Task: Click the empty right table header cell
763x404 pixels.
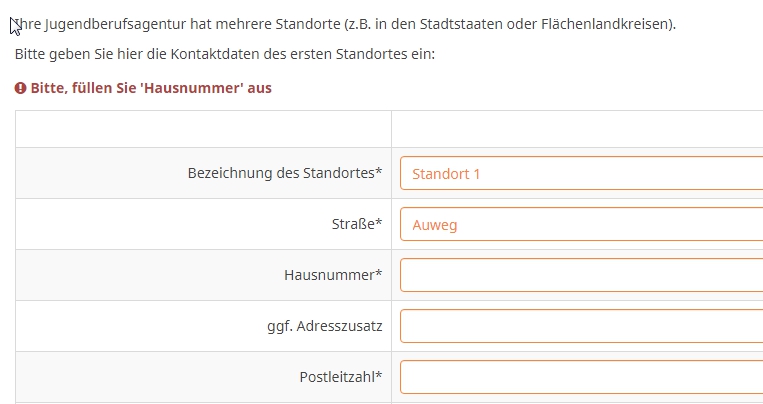Action: click(577, 129)
